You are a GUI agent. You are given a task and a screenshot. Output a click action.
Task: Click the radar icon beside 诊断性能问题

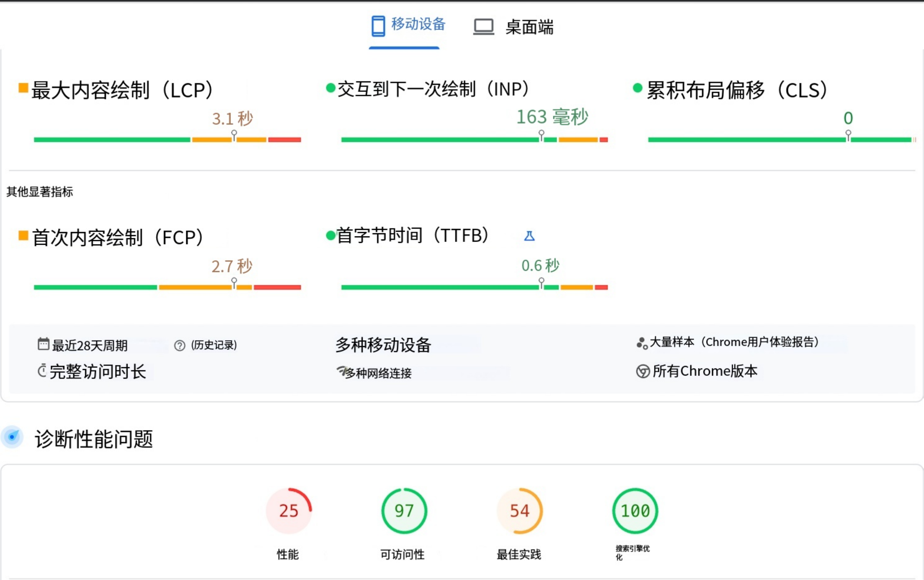pyautogui.click(x=12, y=437)
